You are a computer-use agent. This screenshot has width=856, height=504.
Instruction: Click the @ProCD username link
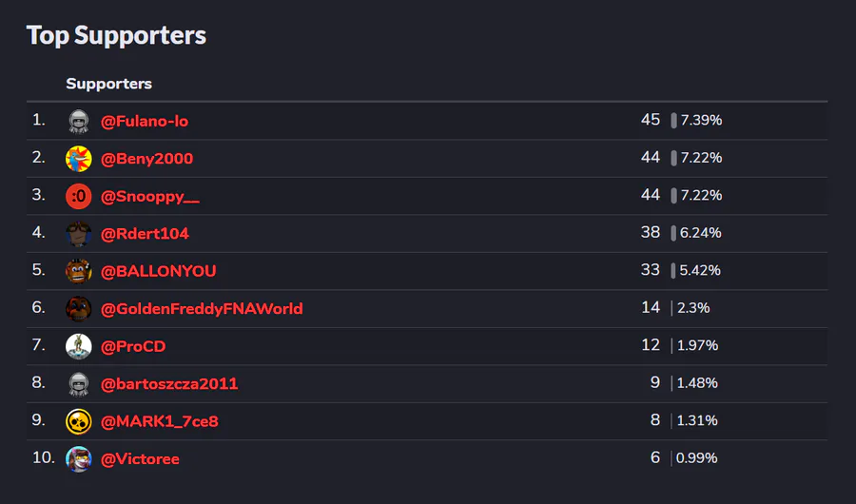pyautogui.click(x=133, y=346)
